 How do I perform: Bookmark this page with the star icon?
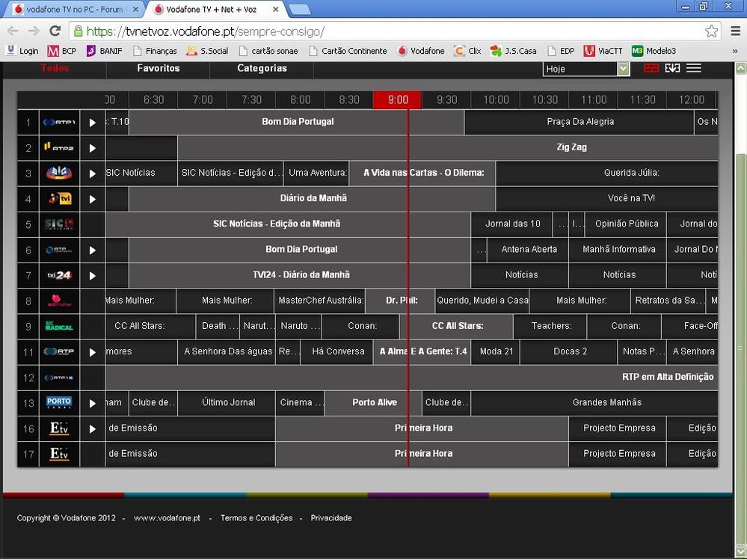pos(711,31)
